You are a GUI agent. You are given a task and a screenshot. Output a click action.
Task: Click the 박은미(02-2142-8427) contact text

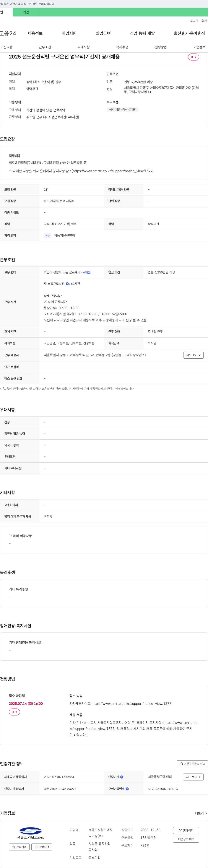pos(60,789)
